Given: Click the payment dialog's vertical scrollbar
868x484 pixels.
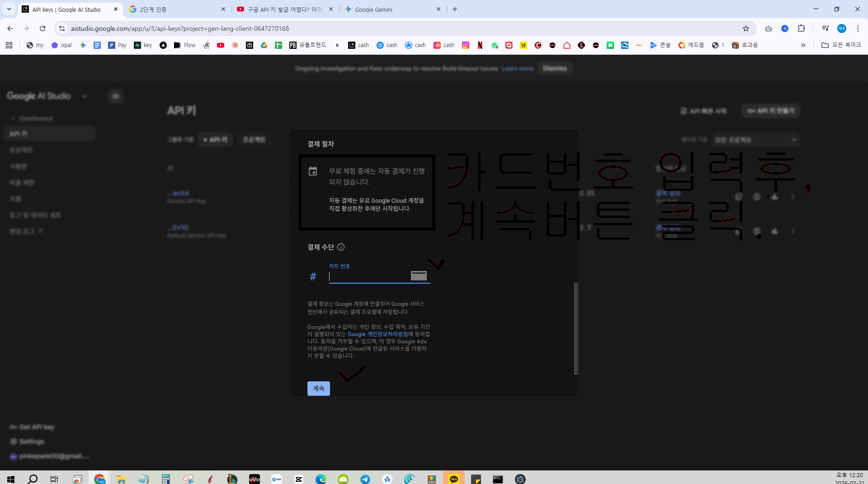Looking at the screenshot, I should pyautogui.click(x=576, y=328).
